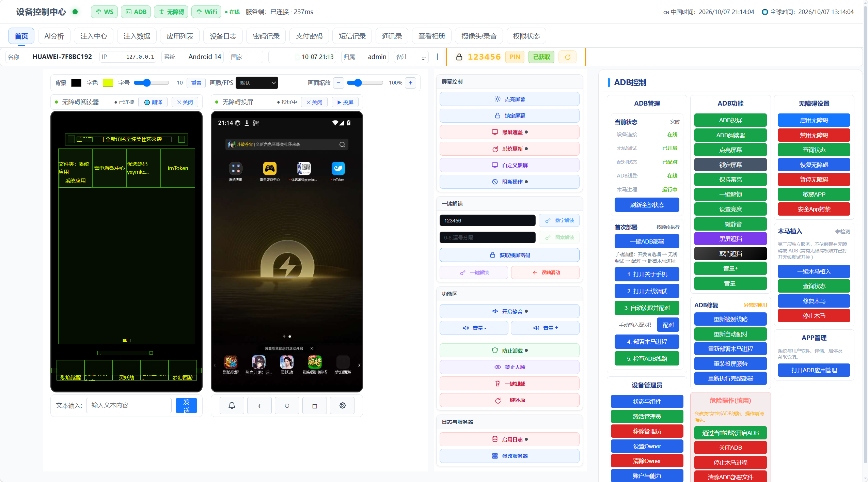
Task: Open the imToken app icon on the mirrored phone
Action: (x=338, y=168)
